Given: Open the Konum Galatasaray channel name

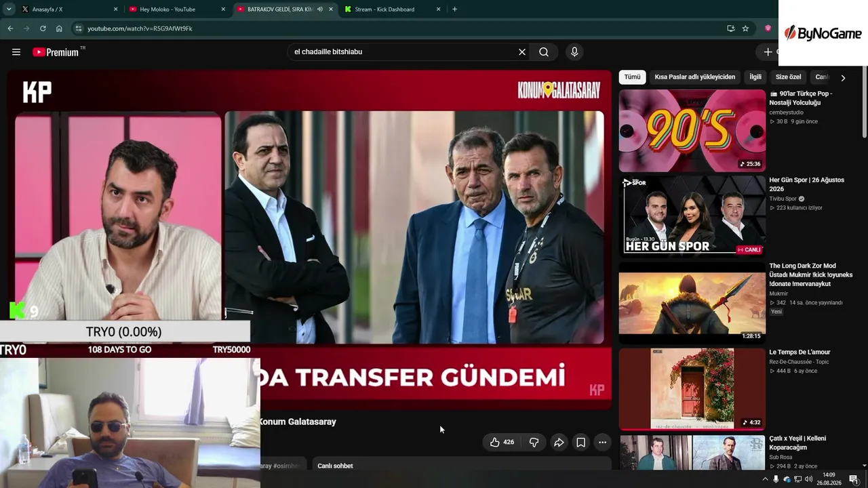Looking at the screenshot, I should [x=298, y=422].
